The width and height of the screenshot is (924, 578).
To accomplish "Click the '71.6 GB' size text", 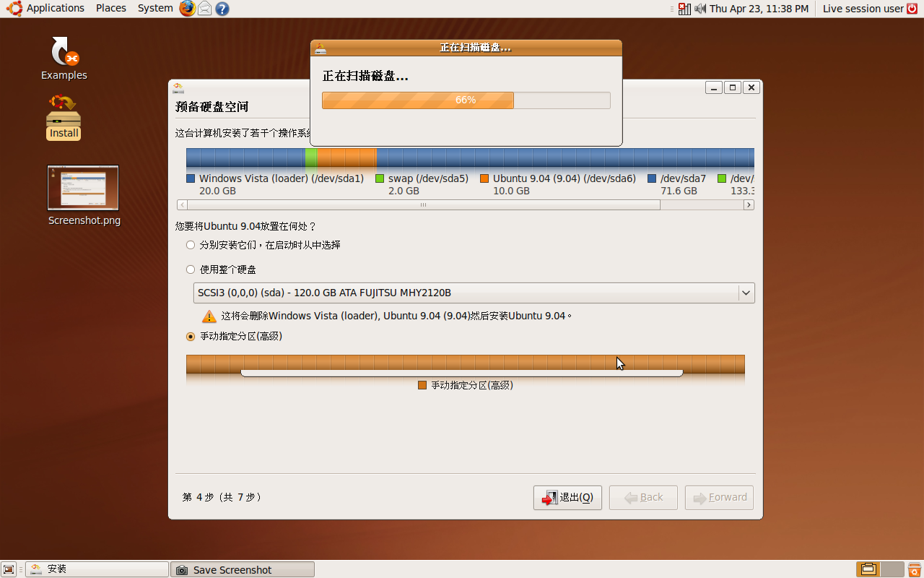I will tap(679, 191).
